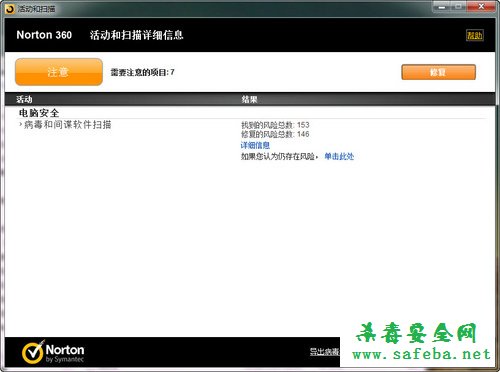Click the 单击此处 link

click(x=339, y=156)
